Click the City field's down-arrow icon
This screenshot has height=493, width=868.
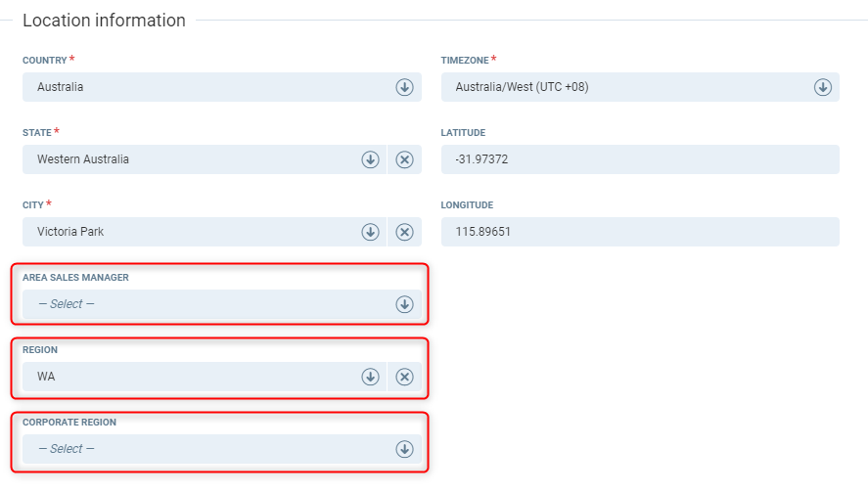click(x=370, y=232)
